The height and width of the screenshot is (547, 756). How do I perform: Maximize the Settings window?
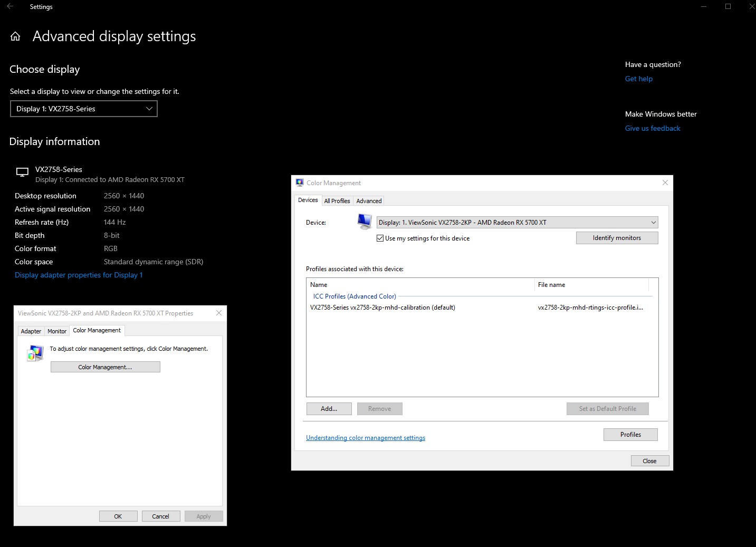(x=728, y=6)
